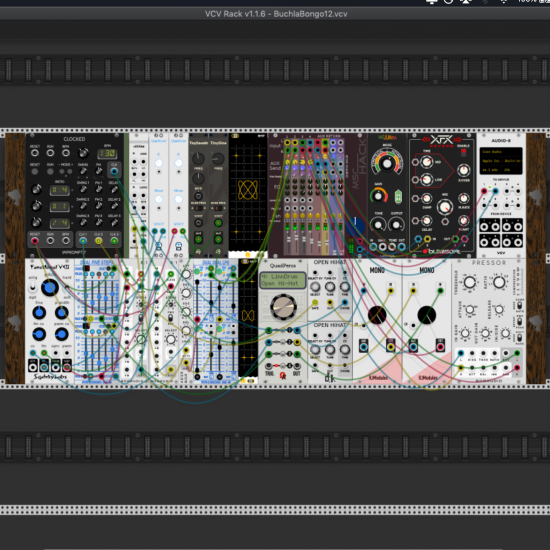Image resolution: width=550 pixels, height=550 pixels.
Task: Click the CLK 1 output jack on Clocked
Action: (83, 241)
